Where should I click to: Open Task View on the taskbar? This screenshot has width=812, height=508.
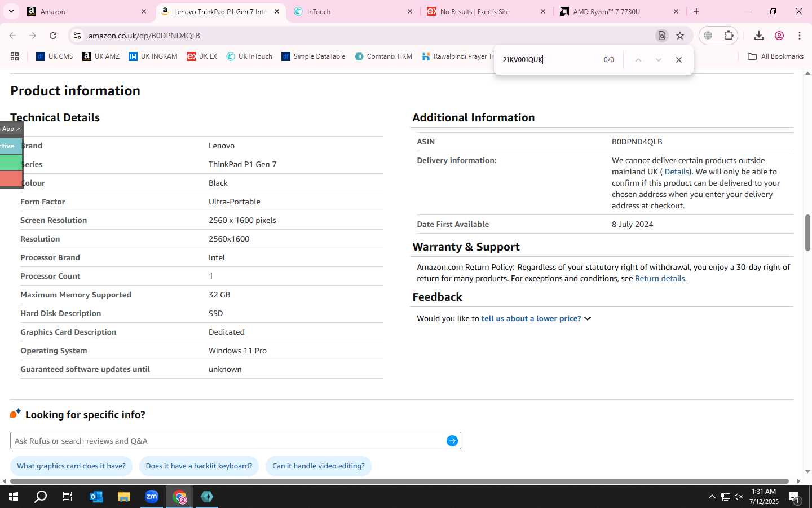pyautogui.click(x=68, y=497)
